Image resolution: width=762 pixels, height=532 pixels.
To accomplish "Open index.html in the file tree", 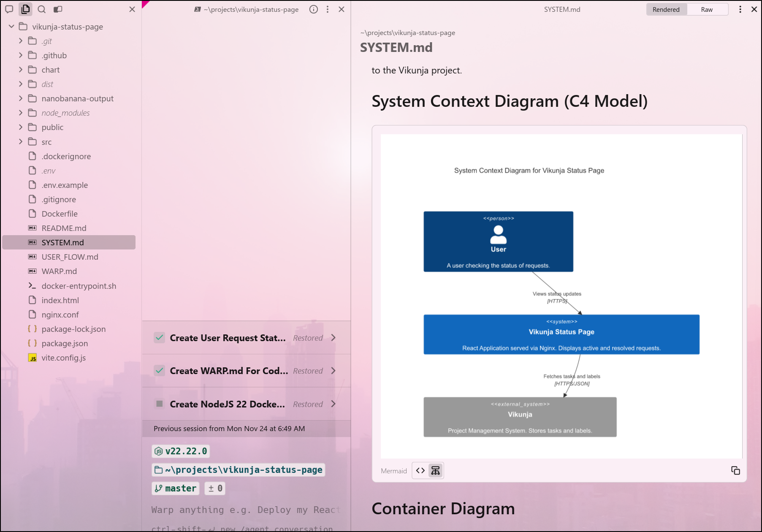I will pyautogui.click(x=69, y=300).
